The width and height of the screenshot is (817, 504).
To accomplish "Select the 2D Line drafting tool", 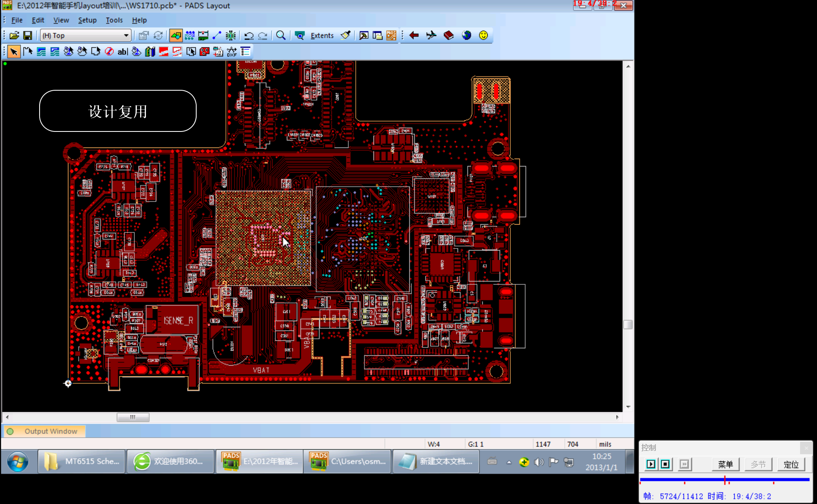I will 28,52.
